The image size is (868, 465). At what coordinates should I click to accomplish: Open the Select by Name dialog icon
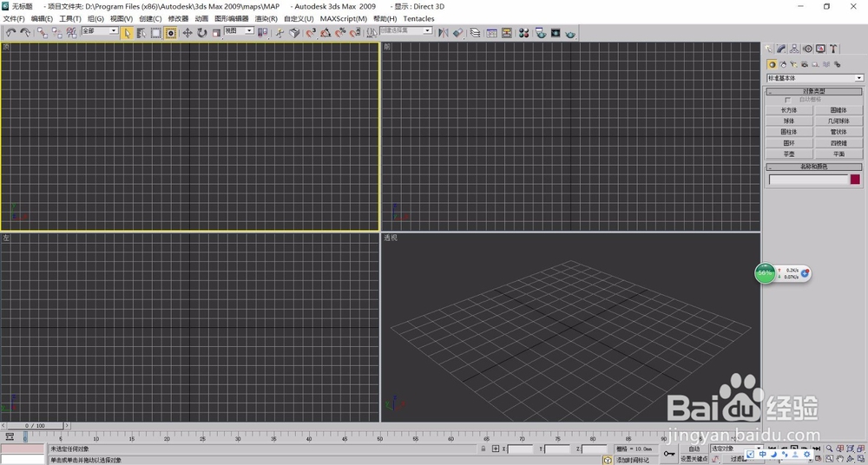141,33
